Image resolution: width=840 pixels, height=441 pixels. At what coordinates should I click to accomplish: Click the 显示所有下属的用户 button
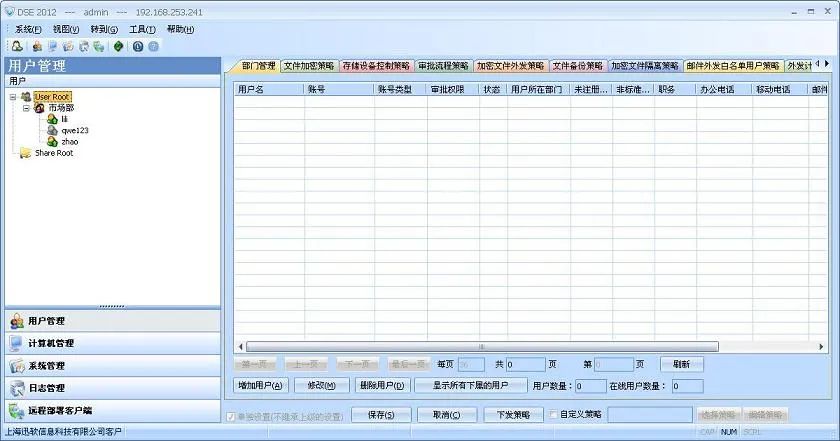[470, 385]
